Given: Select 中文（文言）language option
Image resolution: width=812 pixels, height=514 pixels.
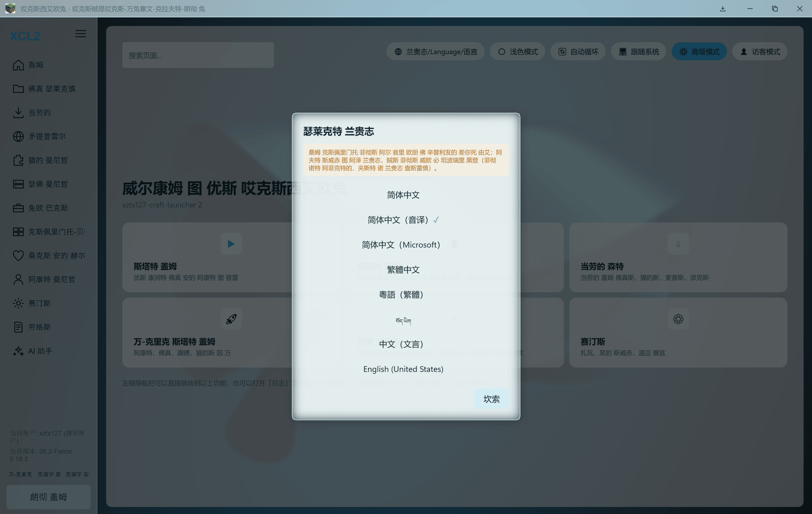Looking at the screenshot, I should click(x=403, y=344).
